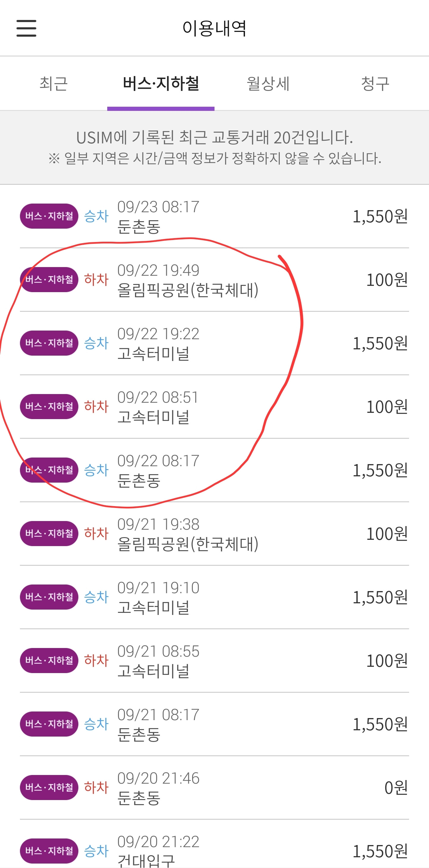Image resolution: width=429 pixels, height=868 pixels.
Task: Tap the badge on 09/21 19:38 올림픽공원 row
Action: click(x=49, y=533)
